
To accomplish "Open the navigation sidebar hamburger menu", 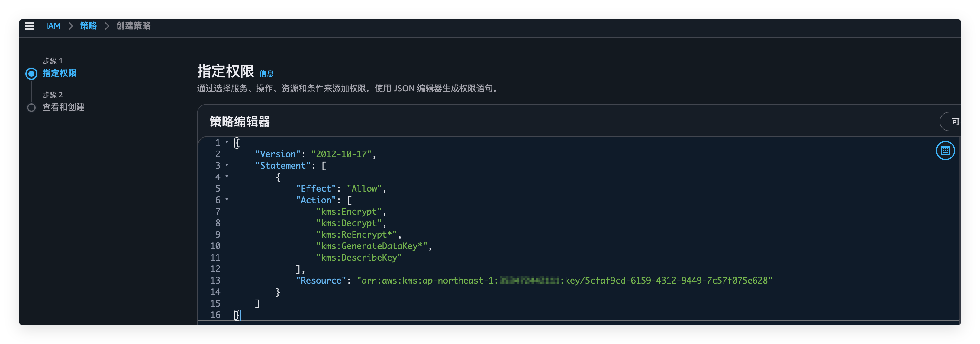I will 30,26.
